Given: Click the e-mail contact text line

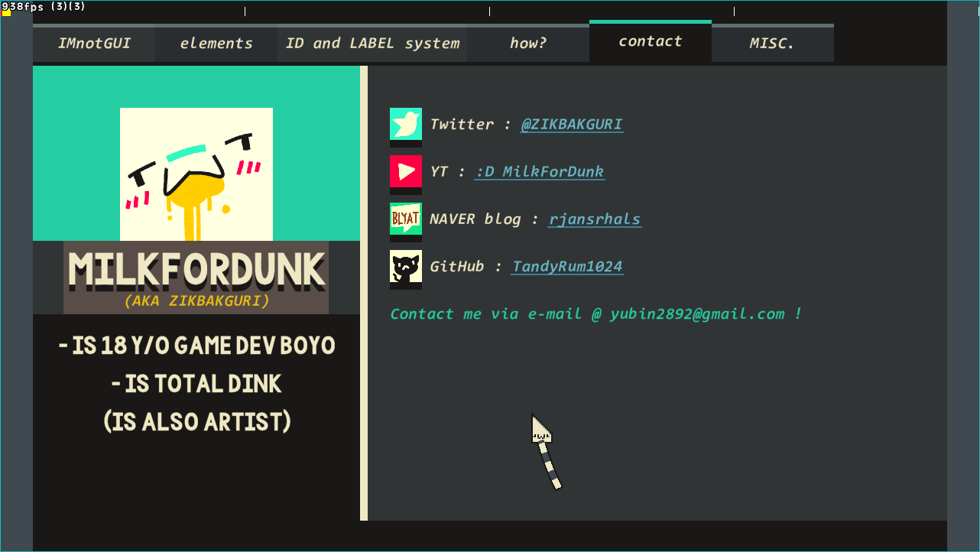Looking at the screenshot, I should point(595,314).
